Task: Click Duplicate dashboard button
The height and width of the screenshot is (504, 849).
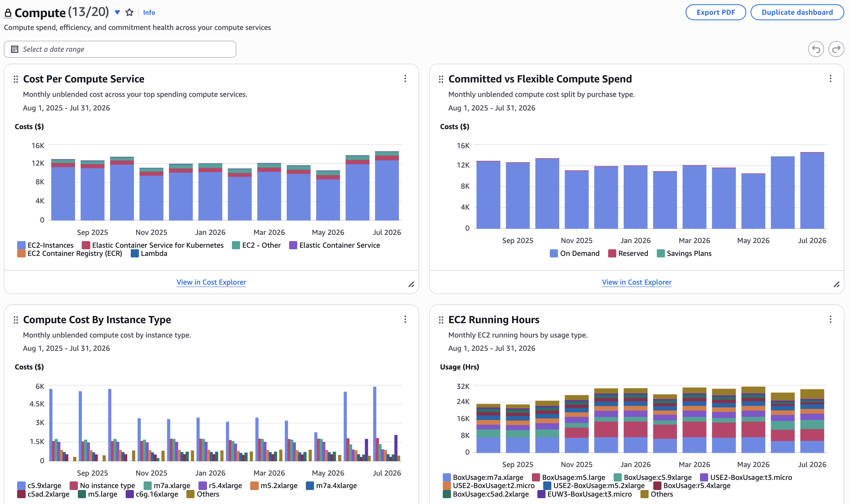Action: [797, 12]
